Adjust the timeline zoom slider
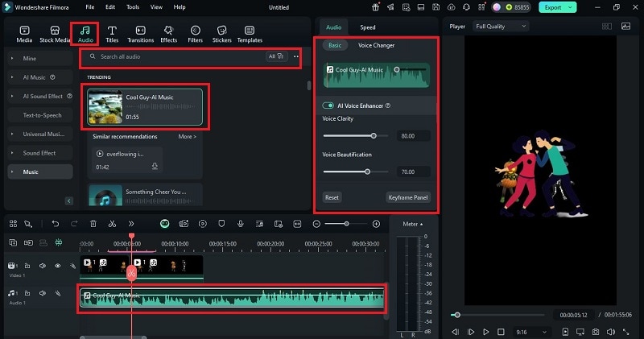The image size is (644, 339). [345, 224]
